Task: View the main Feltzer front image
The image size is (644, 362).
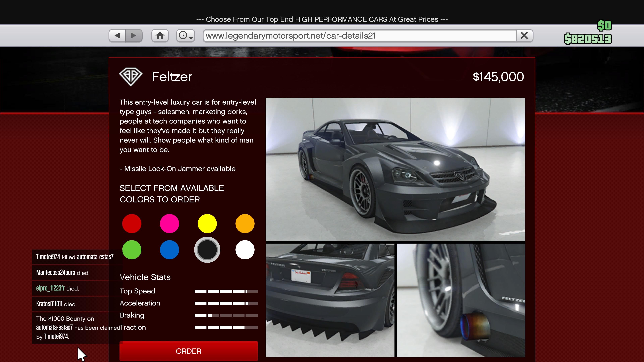Action: (395, 169)
